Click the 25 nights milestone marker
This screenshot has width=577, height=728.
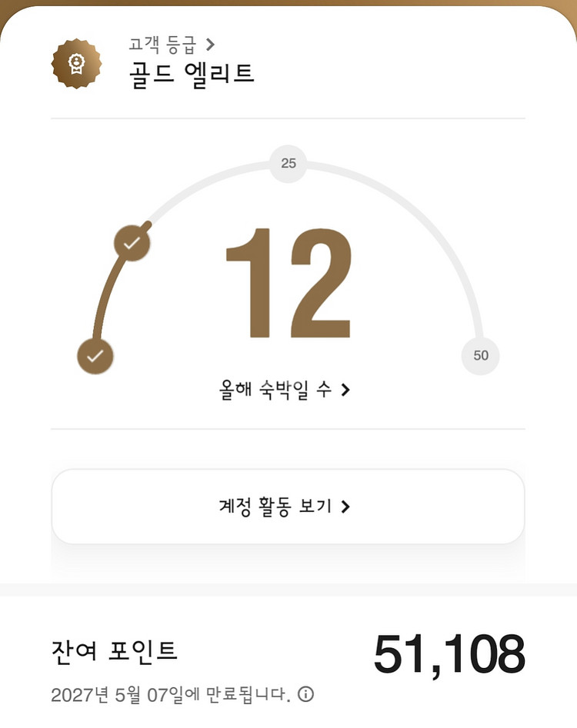tap(288, 164)
